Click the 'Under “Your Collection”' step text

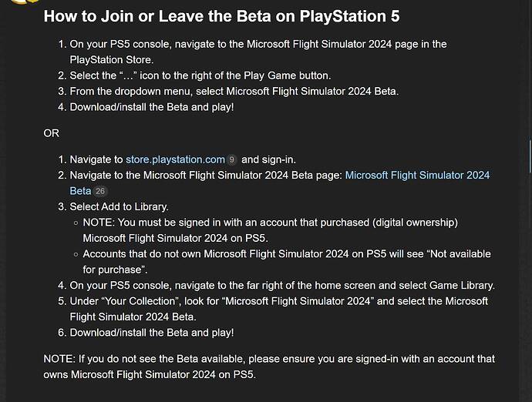click(278, 309)
